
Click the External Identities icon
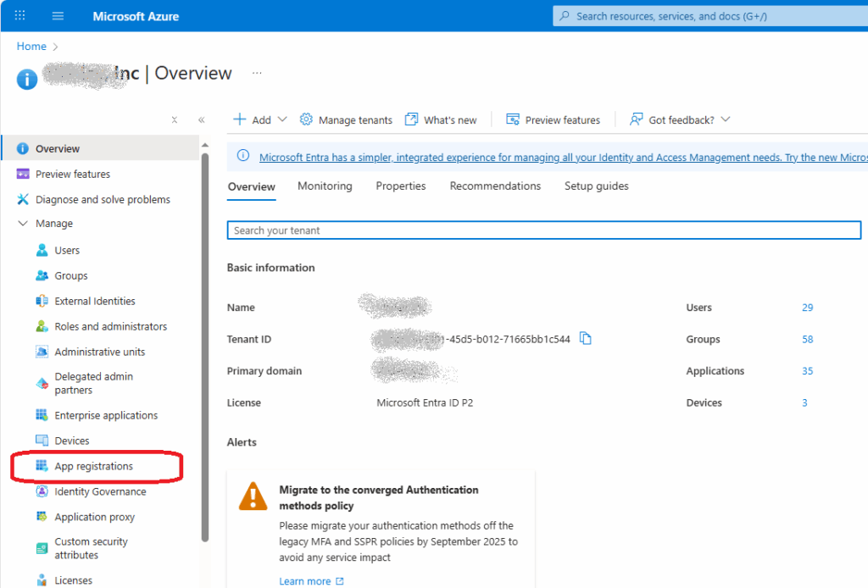pyautogui.click(x=42, y=301)
